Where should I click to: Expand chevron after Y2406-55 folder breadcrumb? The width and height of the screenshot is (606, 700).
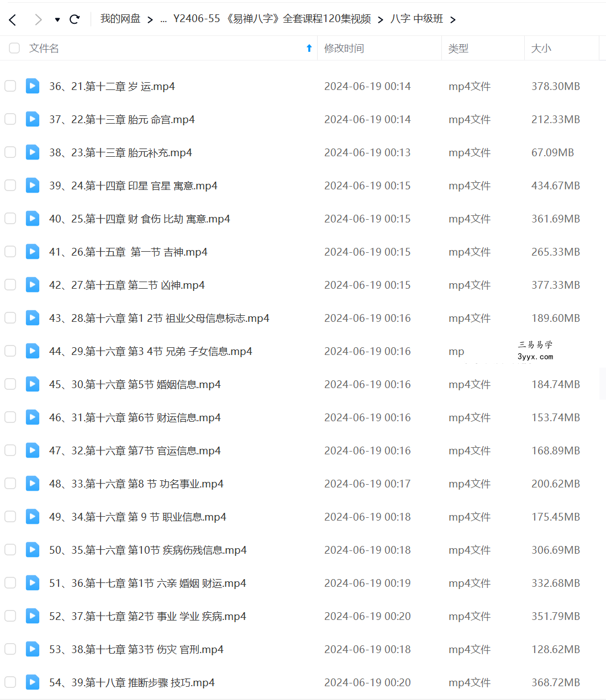point(381,20)
